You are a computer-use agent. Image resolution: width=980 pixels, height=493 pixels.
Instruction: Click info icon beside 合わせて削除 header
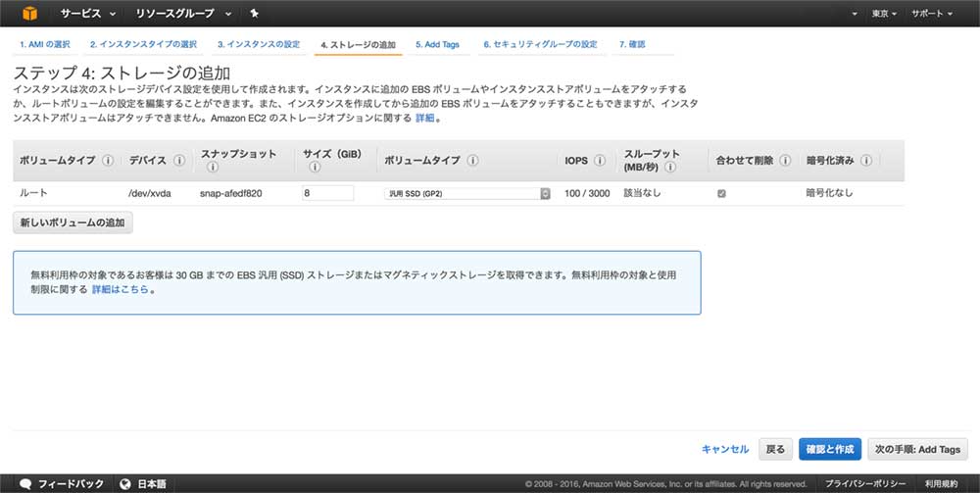tap(786, 161)
